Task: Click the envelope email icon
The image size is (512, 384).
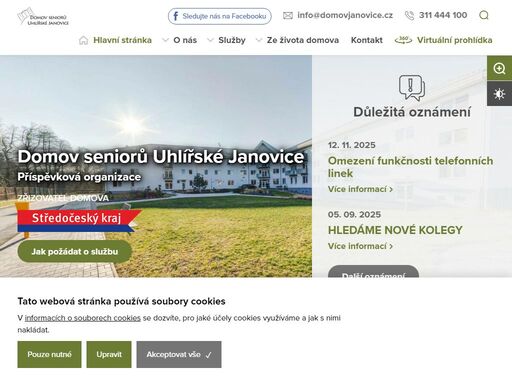Action: 288,15
